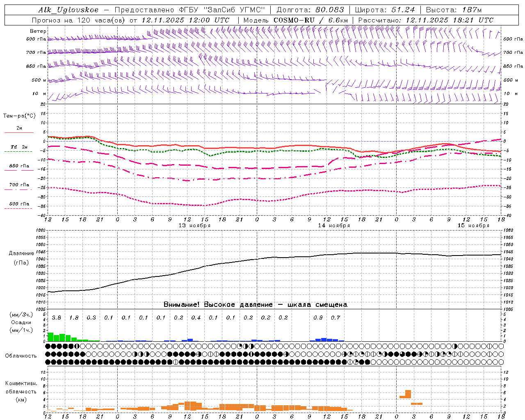Click the station name Alk_Uglovskoe

(68, 10)
